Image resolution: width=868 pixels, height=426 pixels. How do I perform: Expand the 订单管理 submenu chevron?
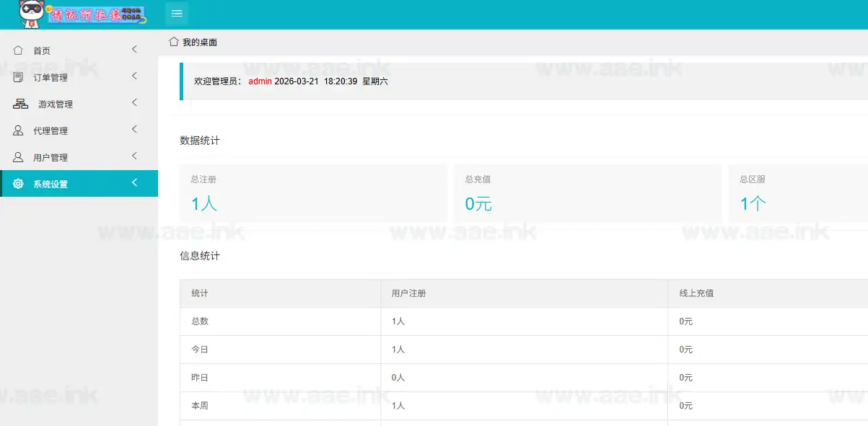[133, 76]
